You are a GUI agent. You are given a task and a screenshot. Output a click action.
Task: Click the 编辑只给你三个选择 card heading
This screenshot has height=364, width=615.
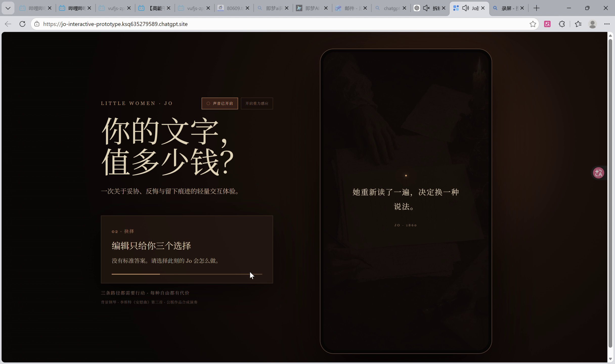(x=151, y=246)
